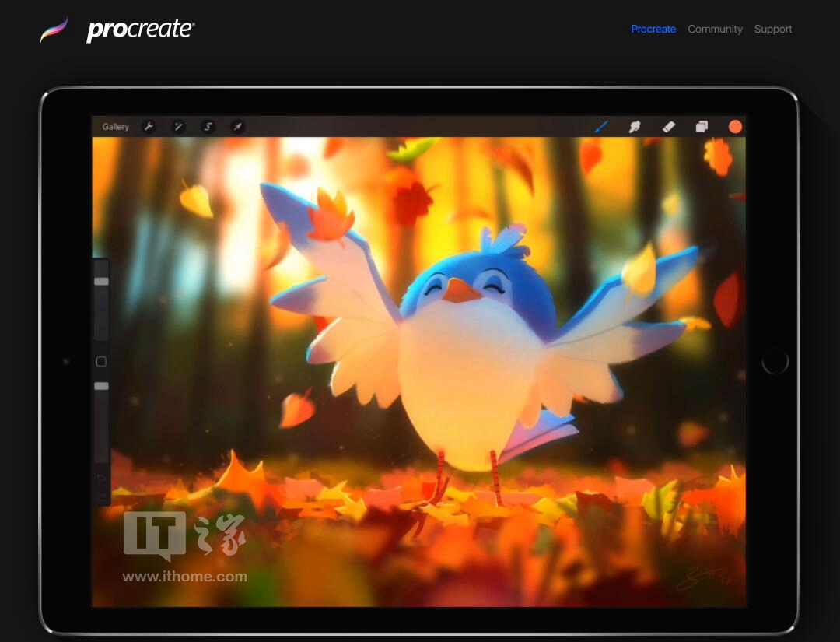Screen dimensions: 840x642
Task: Select the Eraser tool
Action: coord(669,127)
